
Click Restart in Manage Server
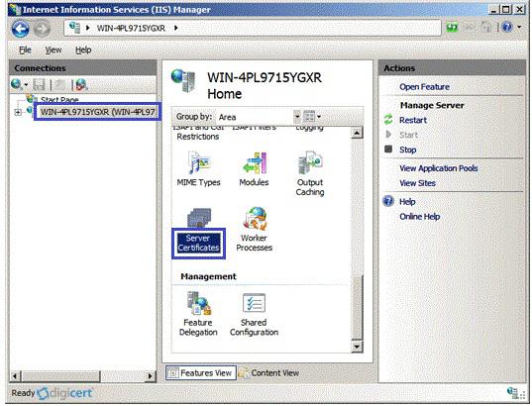tap(413, 120)
